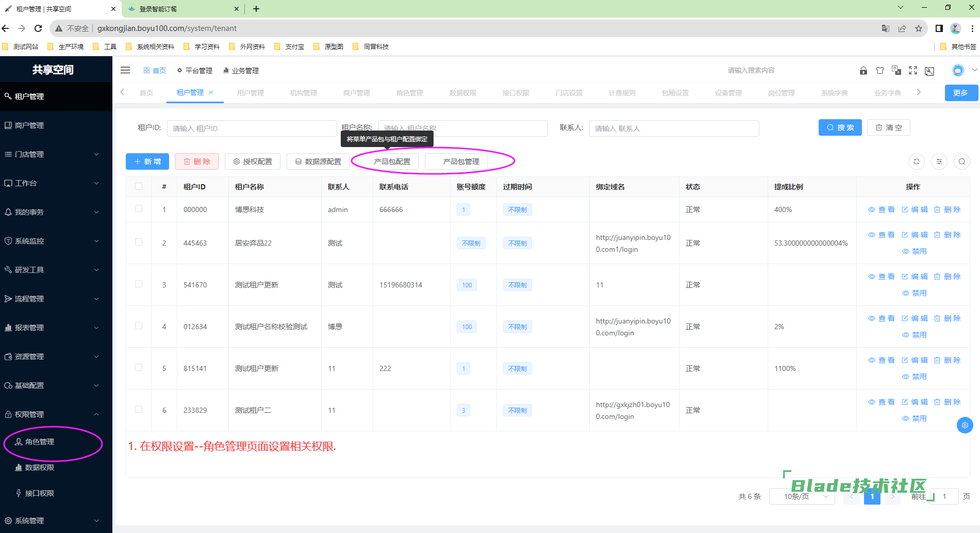Disable tenant 233829

[915, 418]
